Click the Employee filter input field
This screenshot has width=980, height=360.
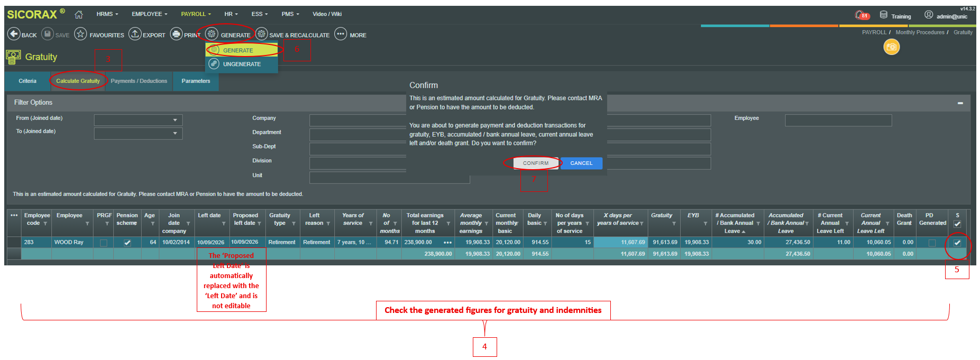click(x=838, y=121)
